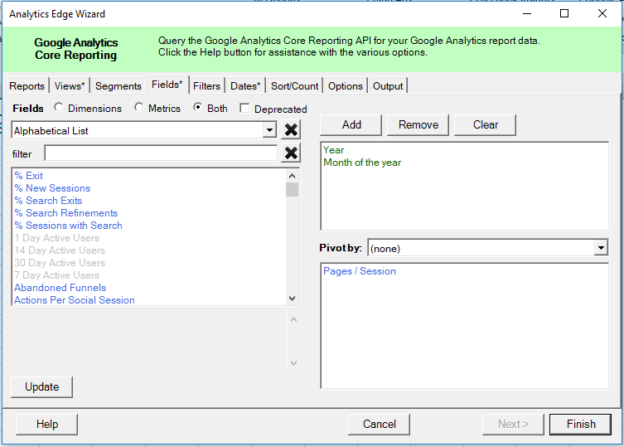Click the Remove button
This screenshot has height=447, width=624.
point(418,125)
